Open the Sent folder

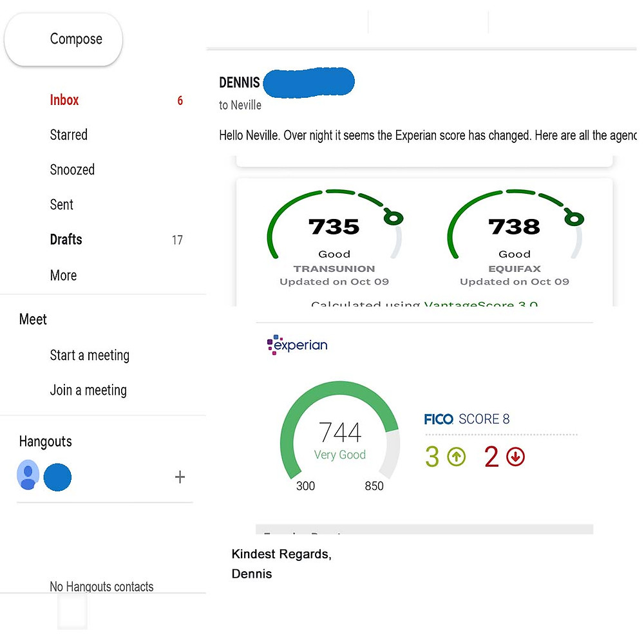tap(62, 205)
